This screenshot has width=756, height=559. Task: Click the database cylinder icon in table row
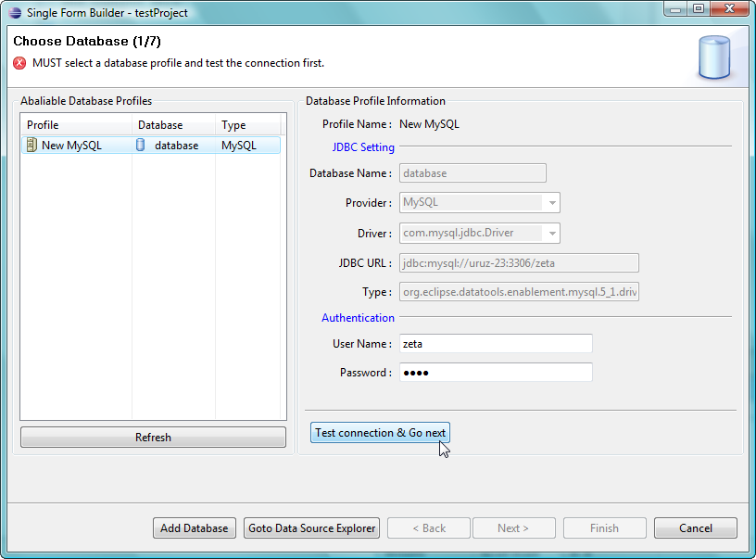pyautogui.click(x=141, y=145)
